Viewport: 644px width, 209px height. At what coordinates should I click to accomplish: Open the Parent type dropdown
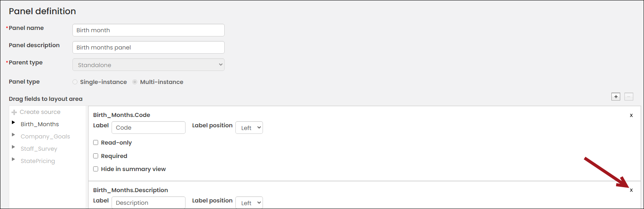[x=148, y=65]
